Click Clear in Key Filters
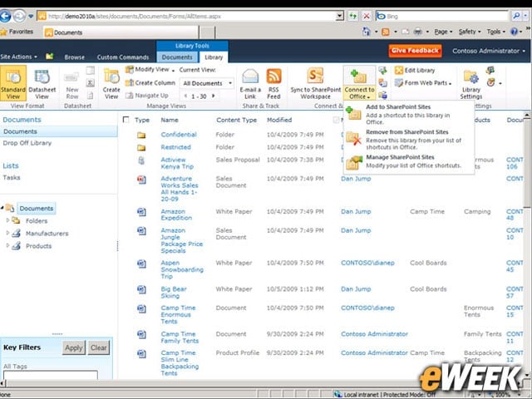Screen dimensions: 532x399 pos(99,347)
